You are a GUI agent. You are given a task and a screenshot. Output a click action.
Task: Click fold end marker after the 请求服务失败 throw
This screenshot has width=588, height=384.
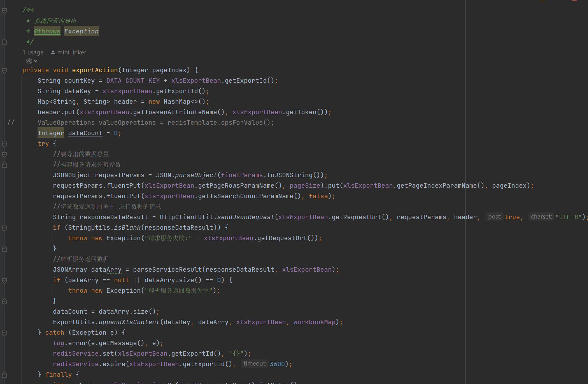4,249
